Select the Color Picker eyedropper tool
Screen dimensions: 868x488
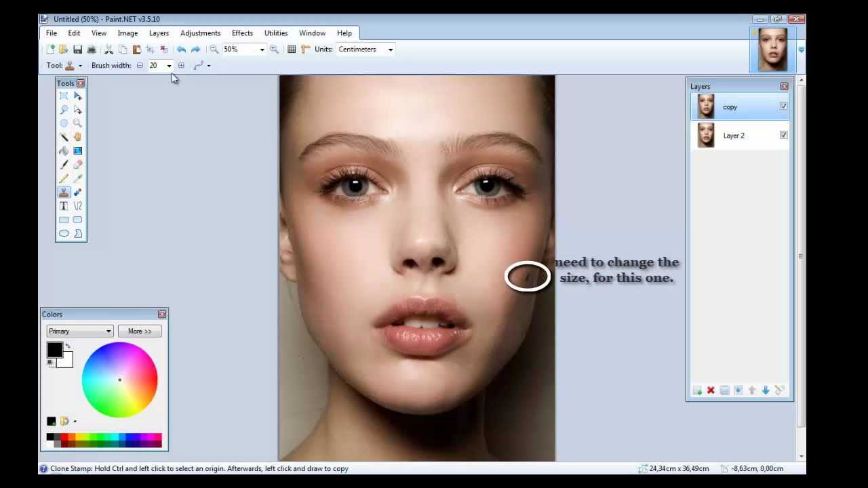[77, 178]
